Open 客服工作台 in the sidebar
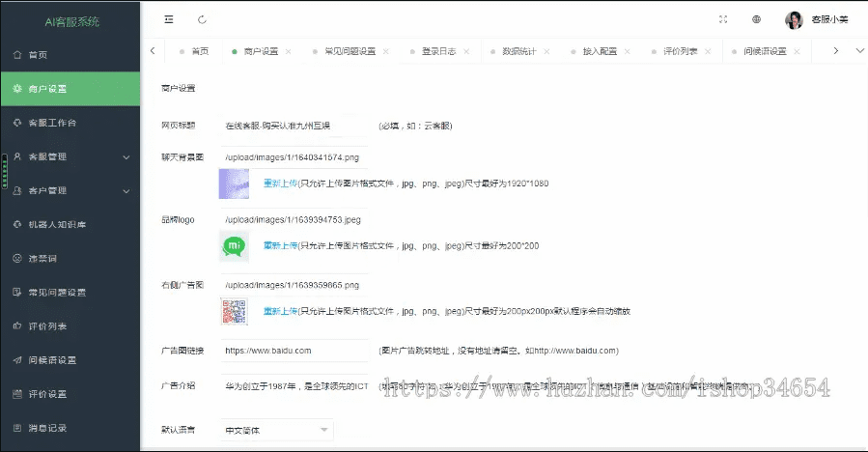868x452 pixels. tap(52, 123)
